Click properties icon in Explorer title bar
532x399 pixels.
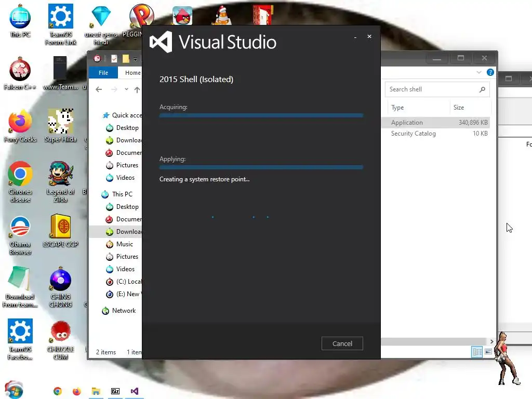pos(114,59)
